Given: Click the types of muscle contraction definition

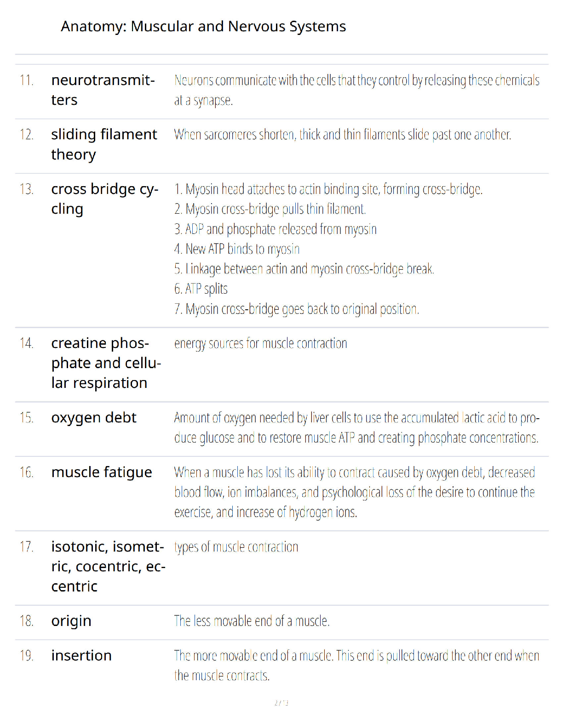Looking at the screenshot, I should 236,547.
